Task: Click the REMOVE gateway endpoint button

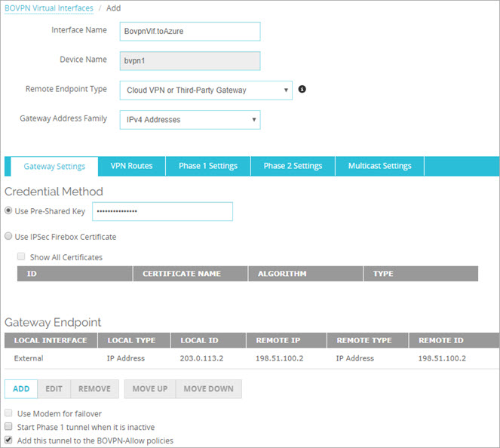Action: tap(95, 389)
